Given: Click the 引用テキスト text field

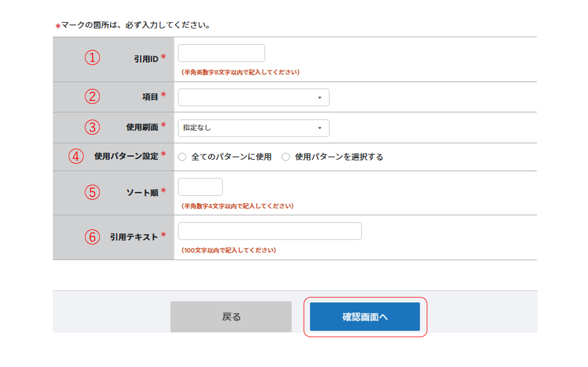Looking at the screenshot, I should click(x=270, y=231).
